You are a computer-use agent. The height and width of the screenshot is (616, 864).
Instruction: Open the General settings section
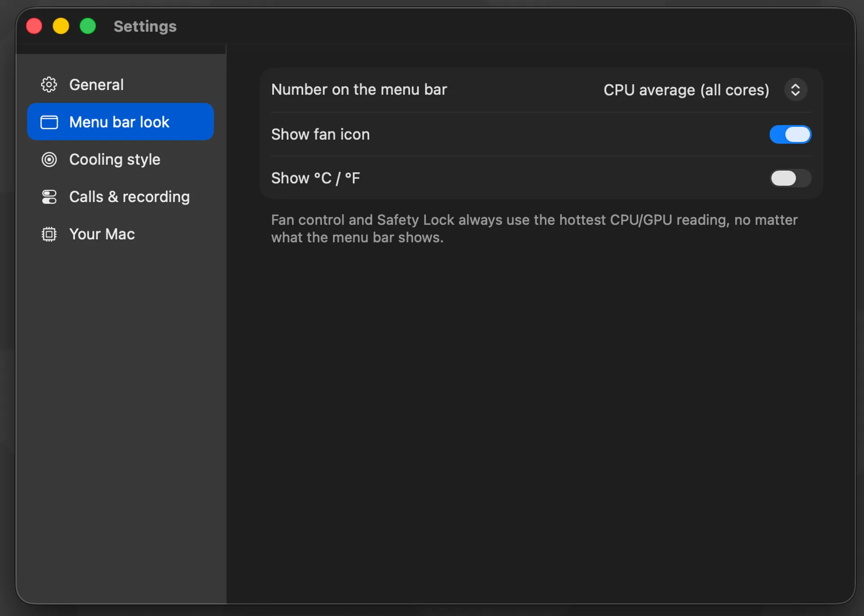click(121, 85)
